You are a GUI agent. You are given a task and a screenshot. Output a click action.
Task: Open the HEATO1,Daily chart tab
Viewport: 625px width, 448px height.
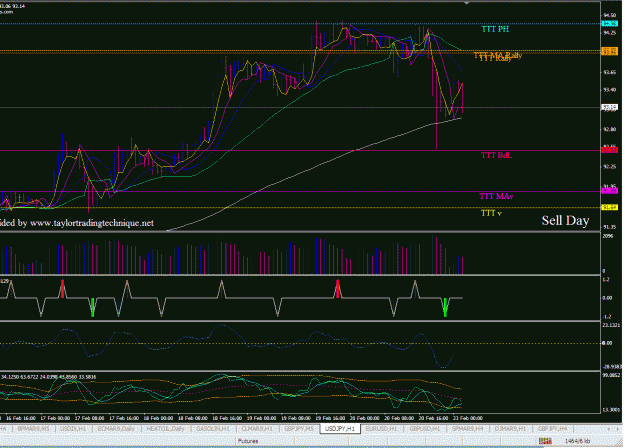165,429
